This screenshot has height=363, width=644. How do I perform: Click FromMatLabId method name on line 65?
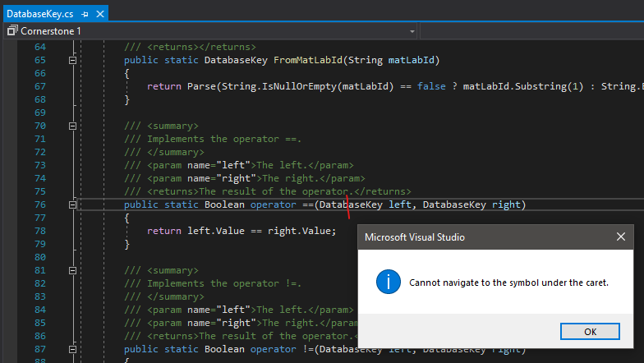pyautogui.click(x=308, y=61)
